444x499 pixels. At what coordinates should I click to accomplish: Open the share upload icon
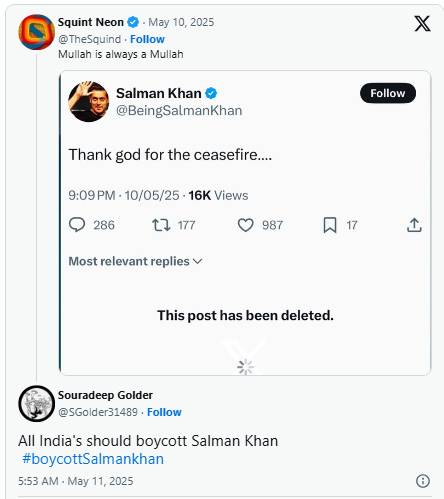pyautogui.click(x=414, y=225)
